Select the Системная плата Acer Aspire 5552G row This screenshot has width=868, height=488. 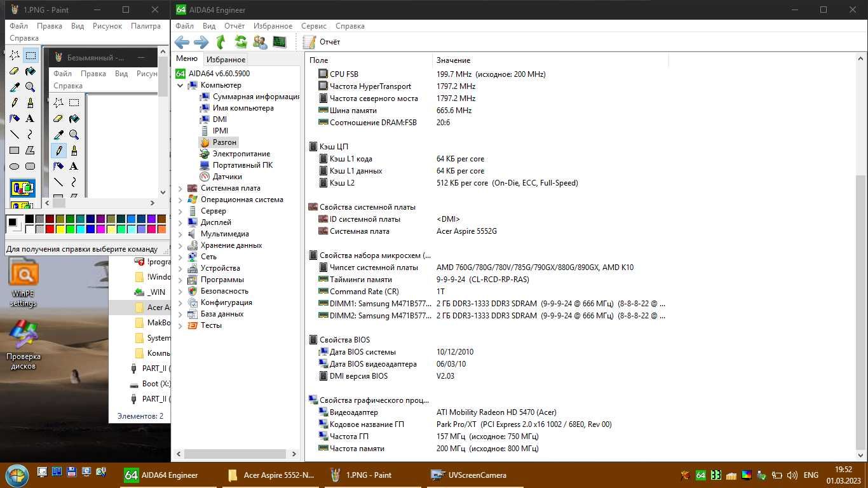click(486, 231)
